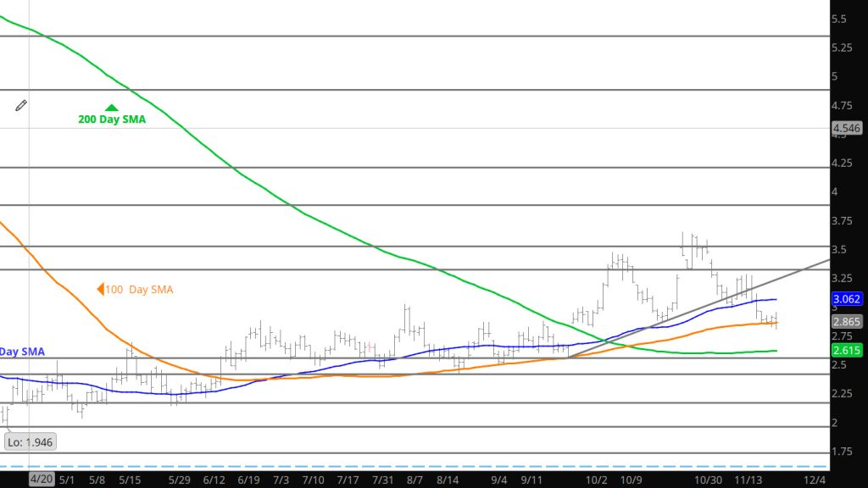This screenshot has height=488, width=868.
Task: Click the 6/12 date on time axis
Action: 214,480
